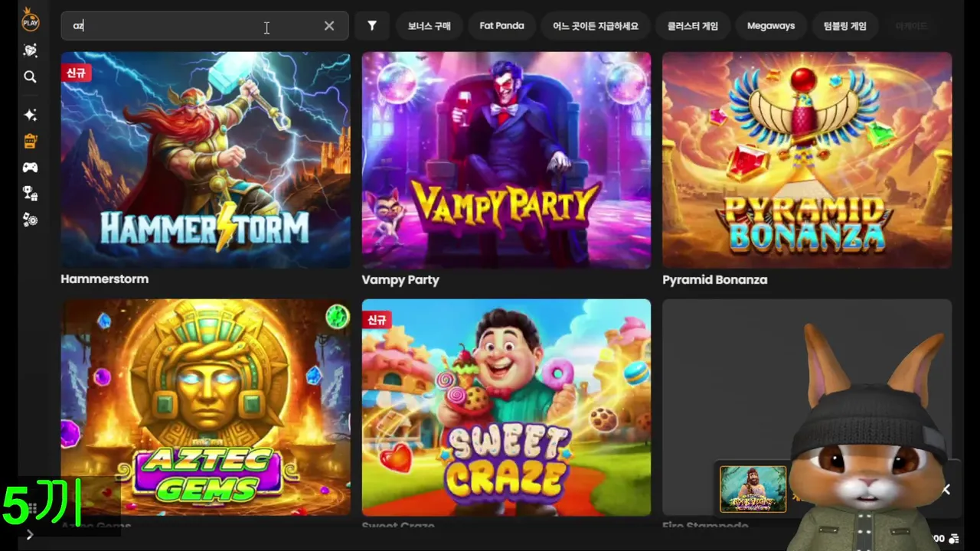The height and width of the screenshot is (551, 980).
Task: Click the 신규 badge on Hammerstorm
Action: click(77, 73)
